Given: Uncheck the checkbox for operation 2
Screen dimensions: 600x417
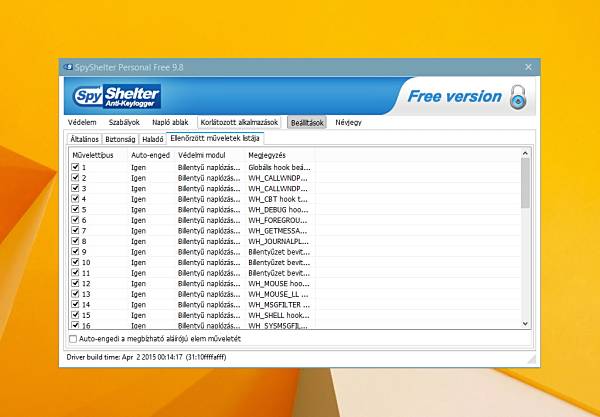Looking at the screenshot, I should click(75, 178).
